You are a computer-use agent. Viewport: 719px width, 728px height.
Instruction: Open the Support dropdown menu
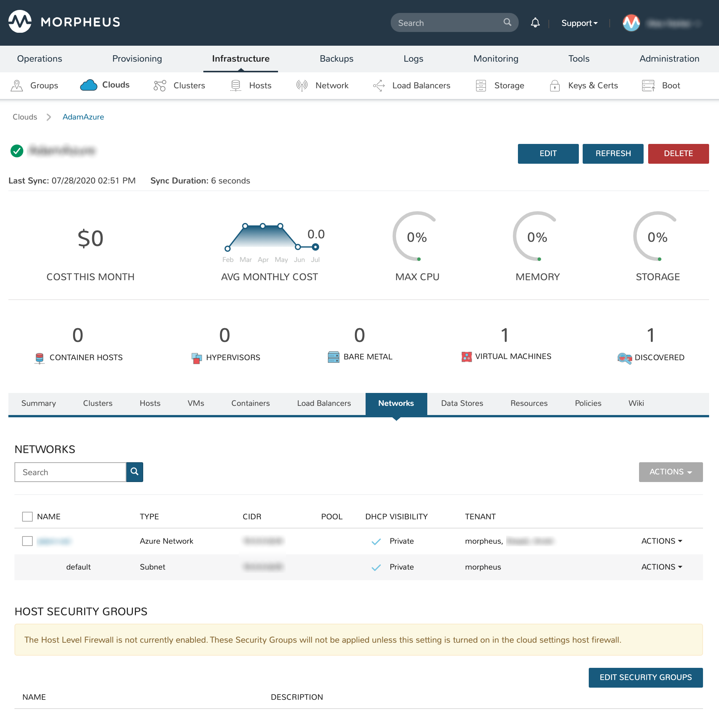tap(579, 23)
